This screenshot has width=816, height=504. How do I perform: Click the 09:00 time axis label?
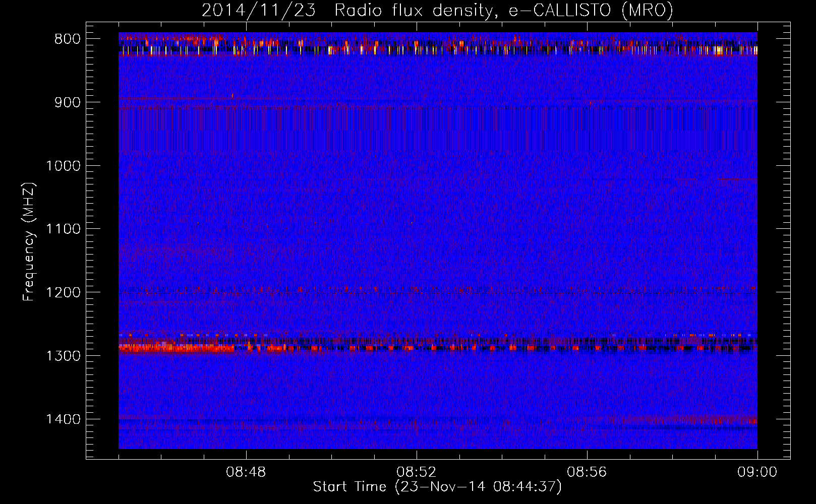pyautogui.click(x=757, y=472)
